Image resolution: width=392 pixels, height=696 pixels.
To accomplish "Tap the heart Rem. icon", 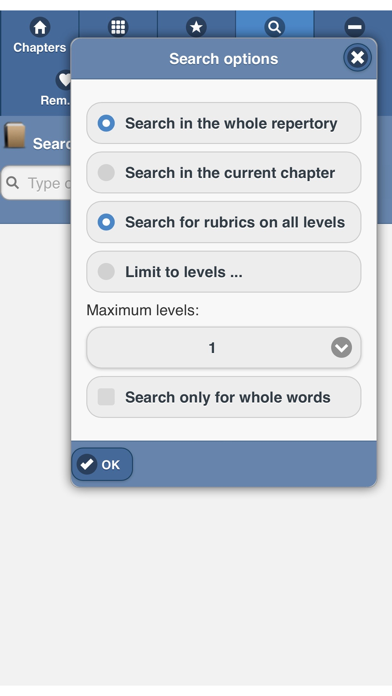I will tap(64, 80).
